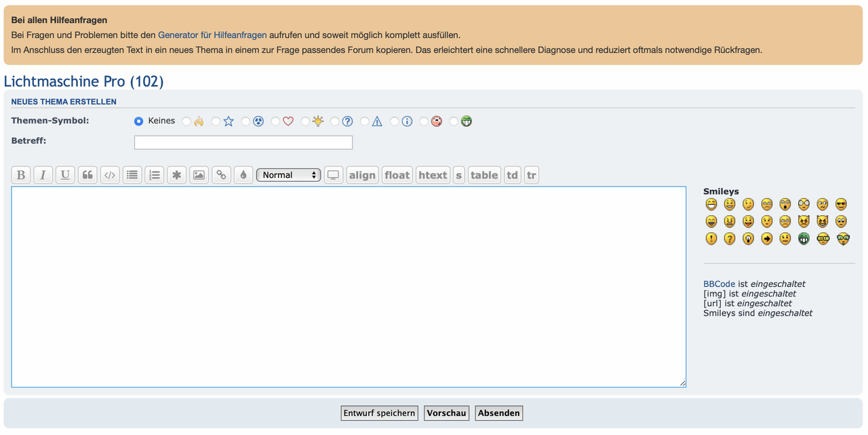Add numbered list from toolbar
Viewport: 868px width, 435px height.
pos(155,175)
